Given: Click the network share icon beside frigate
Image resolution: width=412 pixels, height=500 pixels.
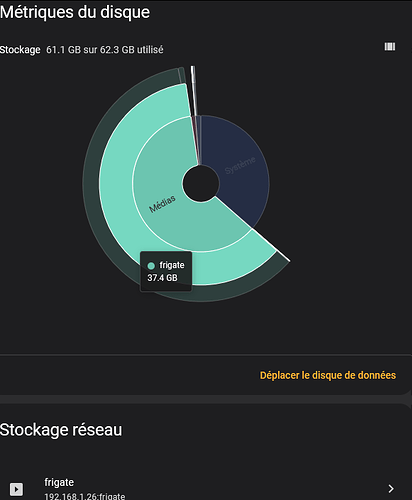Looking at the screenshot, I should (16, 489).
